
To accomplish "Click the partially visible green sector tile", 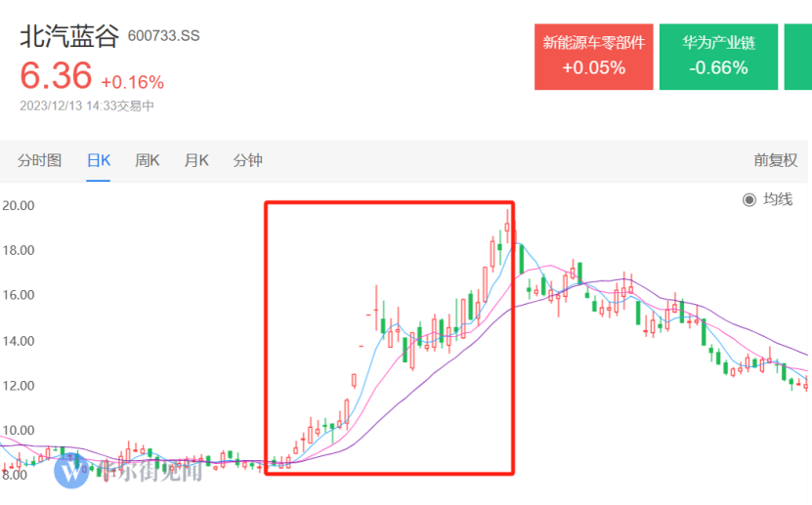I will [798, 57].
